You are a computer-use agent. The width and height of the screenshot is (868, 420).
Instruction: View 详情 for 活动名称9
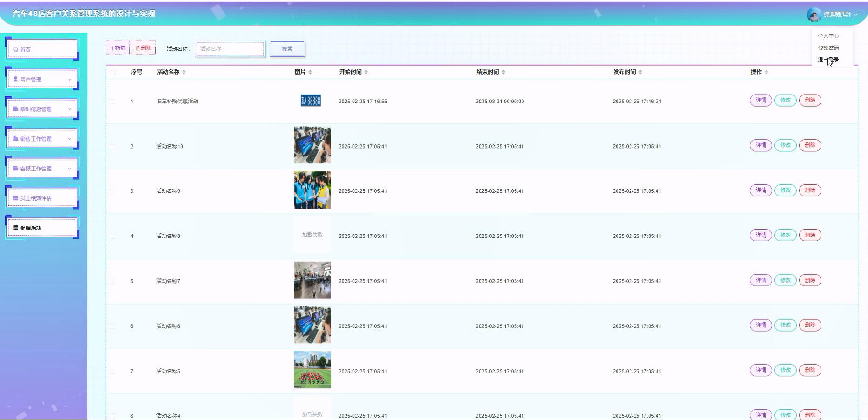[x=761, y=190]
